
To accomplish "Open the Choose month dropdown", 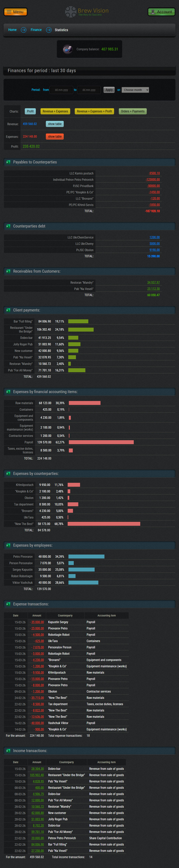I will tap(135, 90).
